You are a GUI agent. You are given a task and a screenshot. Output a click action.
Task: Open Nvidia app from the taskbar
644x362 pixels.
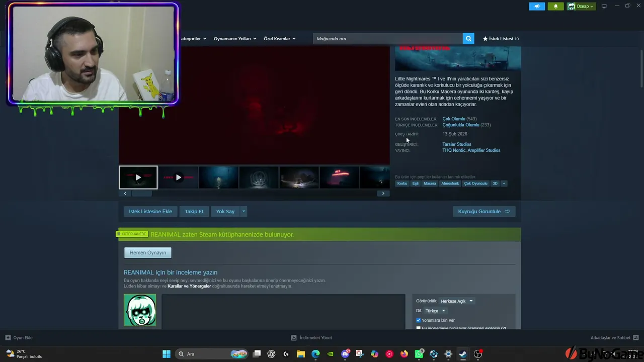(x=330, y=354)
